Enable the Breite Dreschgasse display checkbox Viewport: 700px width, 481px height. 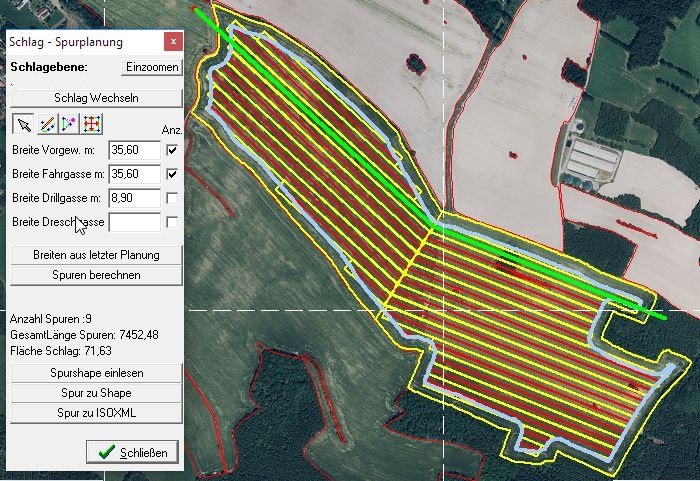click(x=172, y=222)
